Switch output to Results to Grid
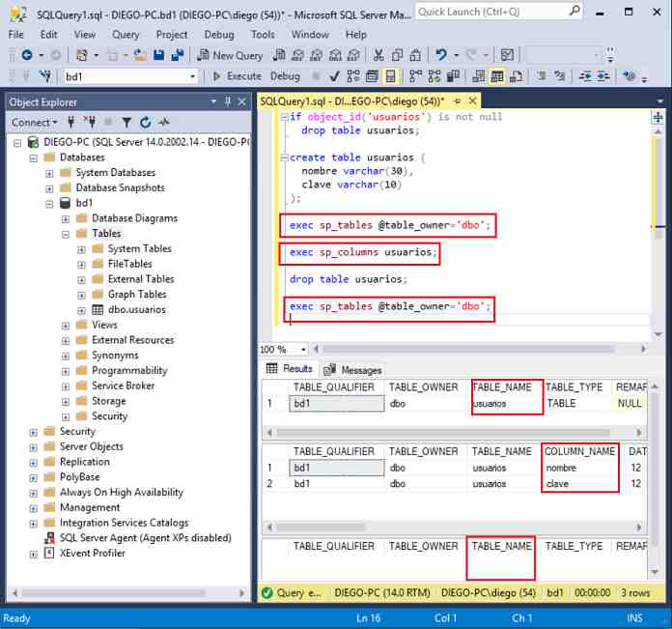 496,76
